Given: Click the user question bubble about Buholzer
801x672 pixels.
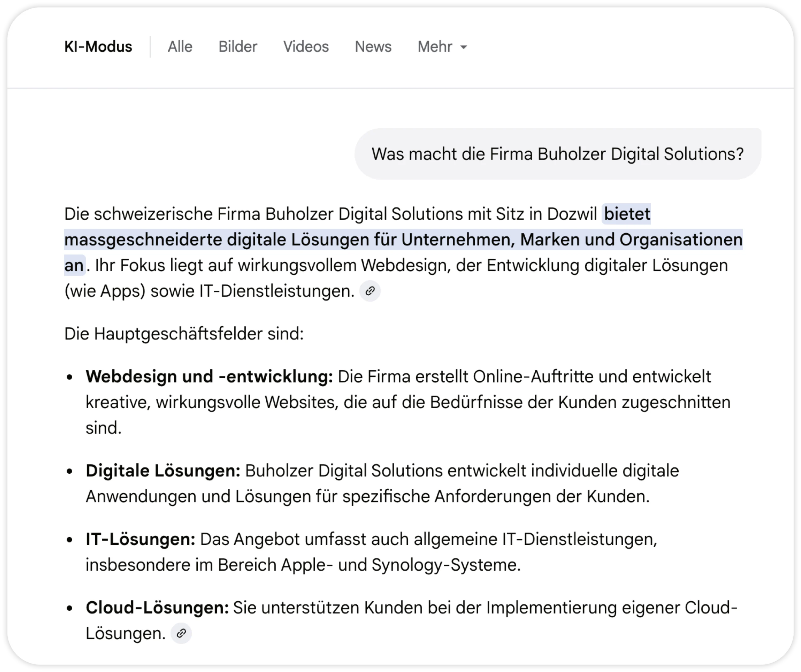Looking at the screenshot, I should point(557,154).
